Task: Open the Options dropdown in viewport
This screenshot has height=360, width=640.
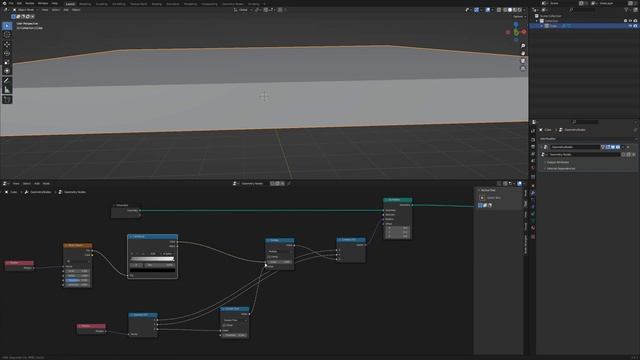Action: [519, 17]
